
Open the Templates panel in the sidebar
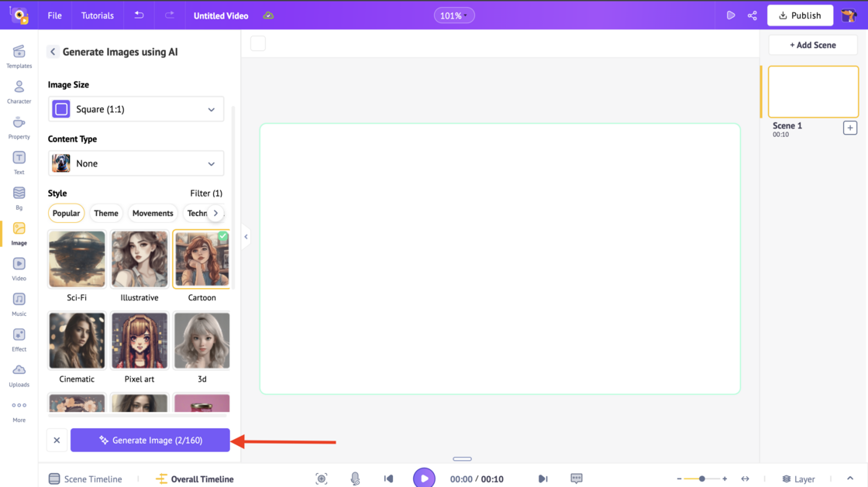coord(19,55)
